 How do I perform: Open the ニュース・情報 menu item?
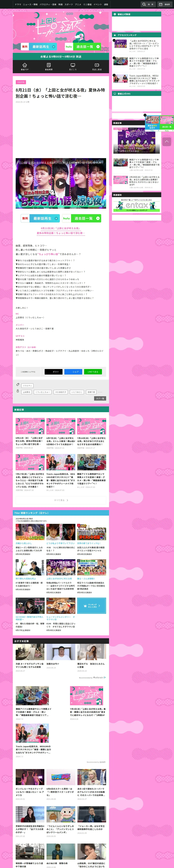(x=30, y=4)
